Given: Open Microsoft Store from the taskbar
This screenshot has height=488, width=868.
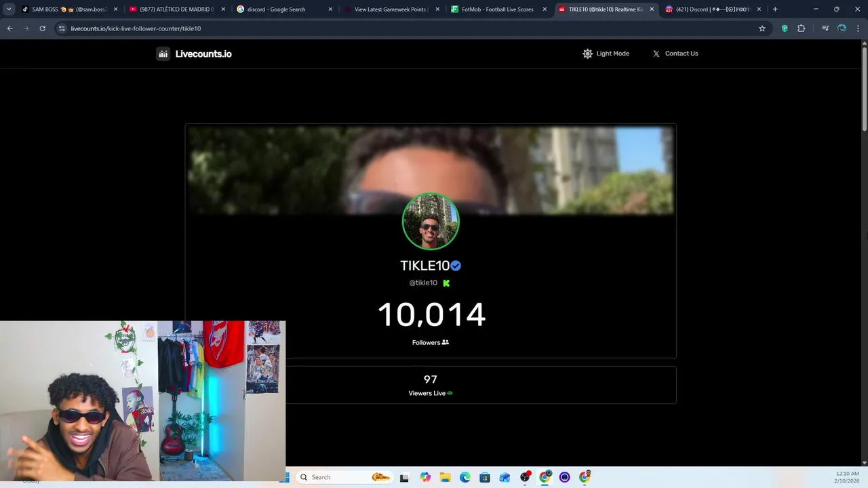Looking at the screenshot, I should (x=485, y=477).
